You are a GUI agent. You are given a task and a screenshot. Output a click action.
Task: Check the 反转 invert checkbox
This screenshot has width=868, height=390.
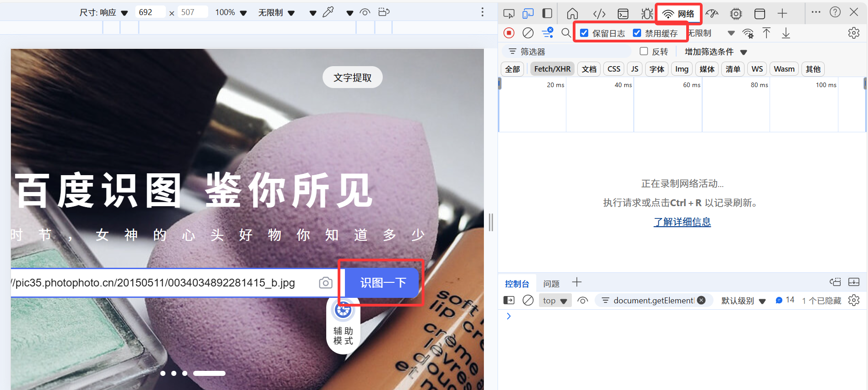(644, 51)
